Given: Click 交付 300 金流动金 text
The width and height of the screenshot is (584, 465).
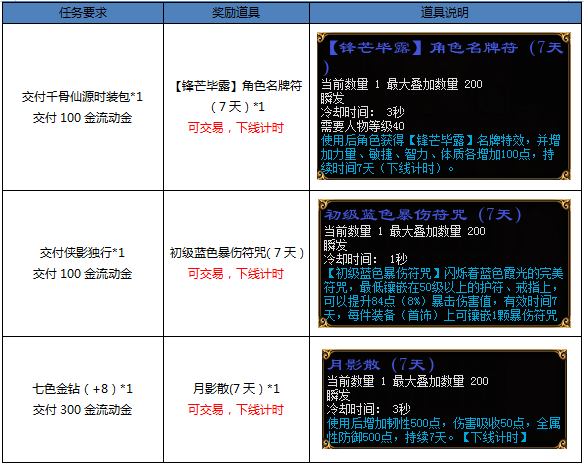Looking at the screenshot, I should [x=82, y=409].
